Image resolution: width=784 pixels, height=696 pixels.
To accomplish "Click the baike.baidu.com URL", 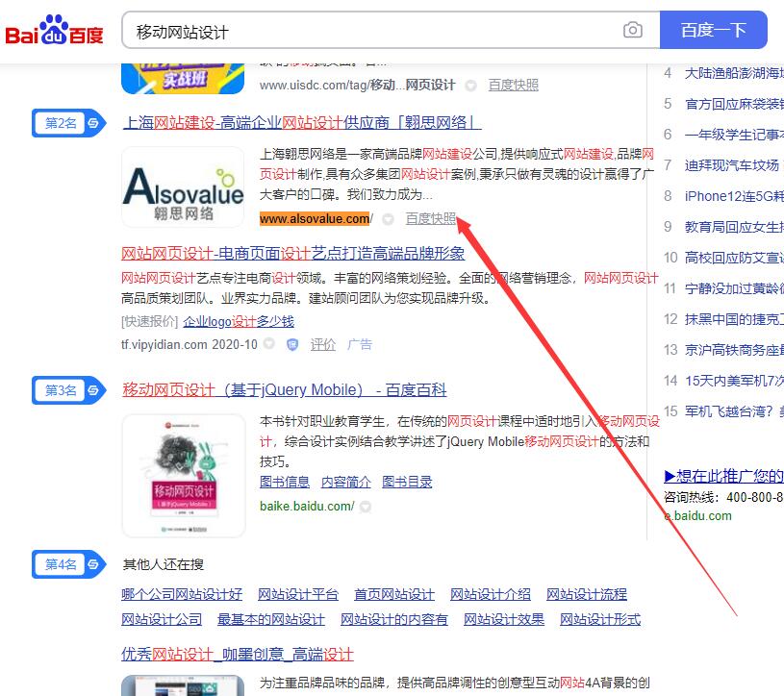I will click(307, 506).
